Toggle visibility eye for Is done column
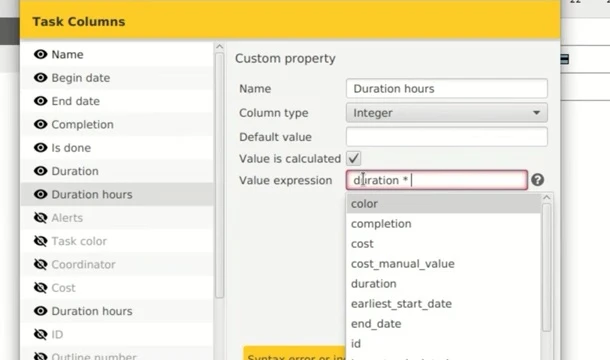This screenshot has width=610, height=360. click(x=40, y=148)
